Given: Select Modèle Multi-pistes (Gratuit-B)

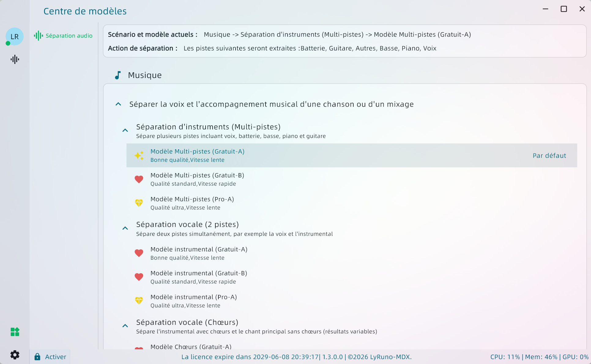Looking at the screenshot, I should pyautogui.click(x=197, y=179).
